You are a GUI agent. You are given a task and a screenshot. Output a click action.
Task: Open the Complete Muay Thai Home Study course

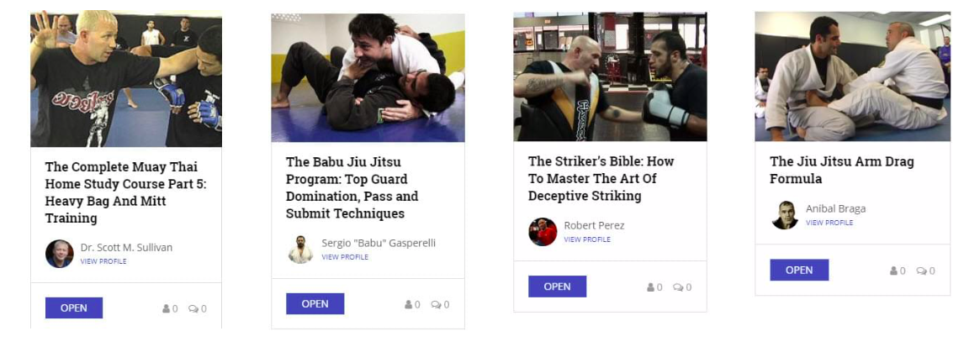point(74,308)
